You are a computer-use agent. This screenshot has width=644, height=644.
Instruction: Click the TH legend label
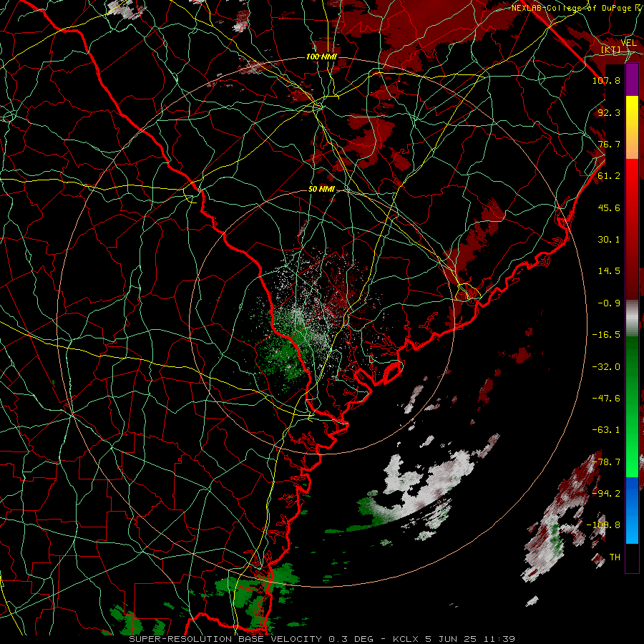(615, 557)
